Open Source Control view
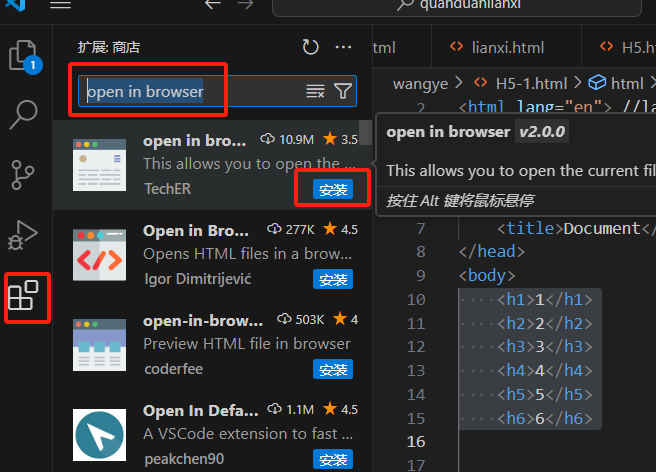This screenshot has width=656, height=472. click(23, 175)
